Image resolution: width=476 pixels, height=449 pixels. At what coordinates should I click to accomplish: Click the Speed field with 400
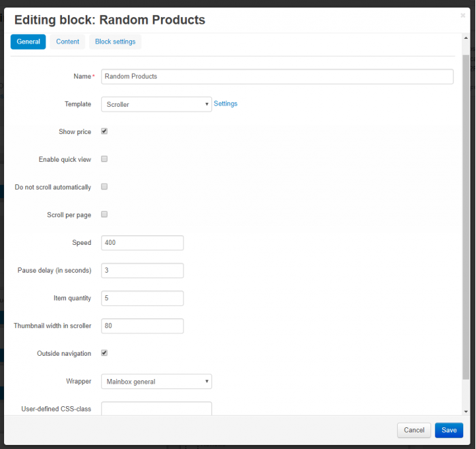(142, 243)
